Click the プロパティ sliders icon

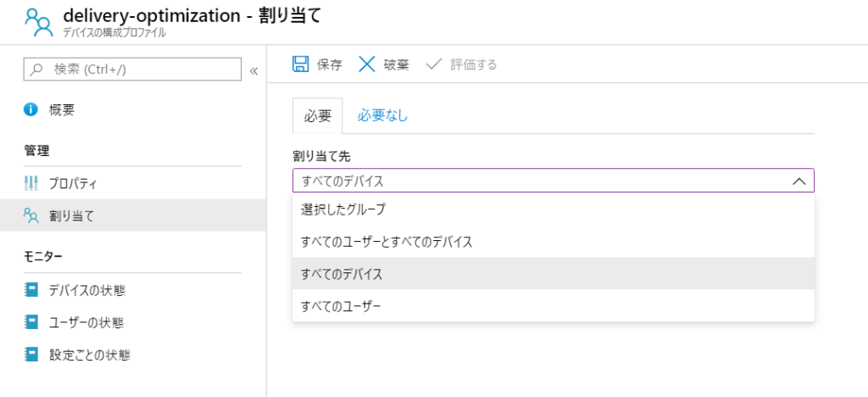coord(31,183)
